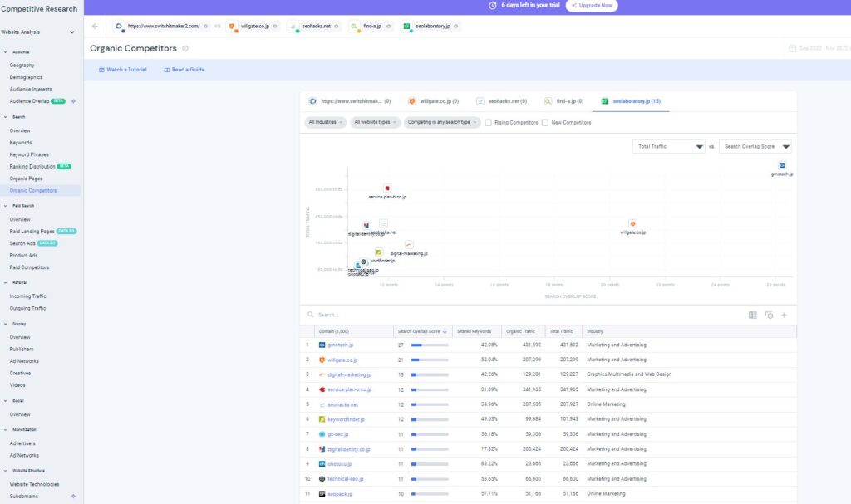Remove seohacks.net from the comparison bar
Image resolution: width=851 pixels, height=504 pixels.
click(337, 26)
